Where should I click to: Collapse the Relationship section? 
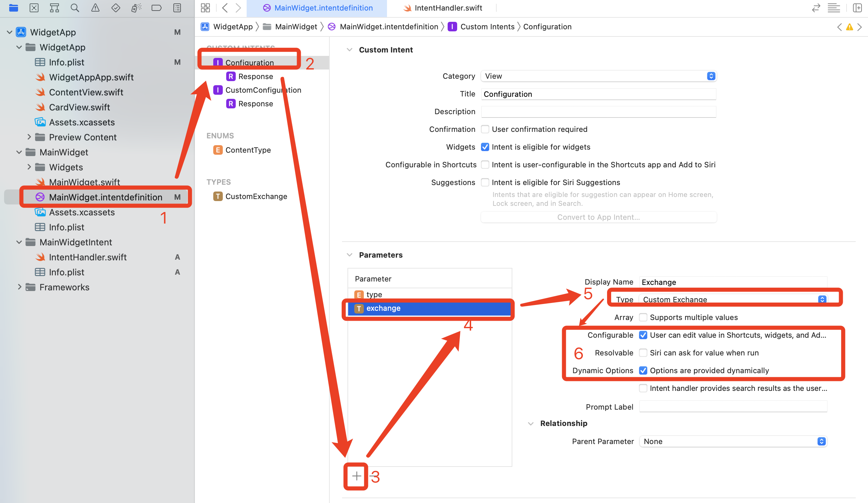point(531,423)
